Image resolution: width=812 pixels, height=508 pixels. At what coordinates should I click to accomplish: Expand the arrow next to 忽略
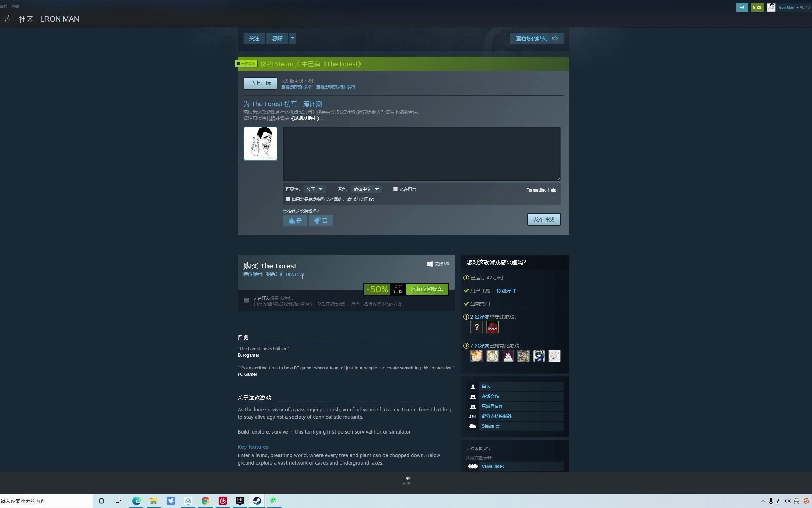coord(292,38)
